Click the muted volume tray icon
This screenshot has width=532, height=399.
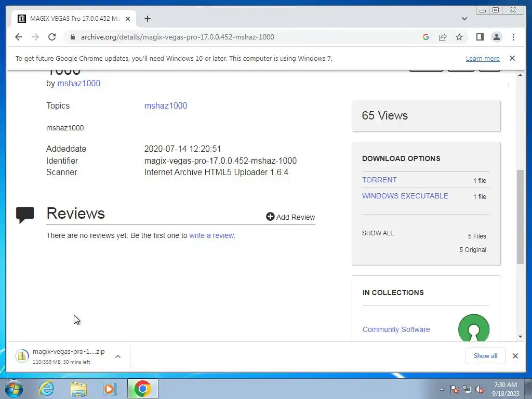[x=480, y=389]
